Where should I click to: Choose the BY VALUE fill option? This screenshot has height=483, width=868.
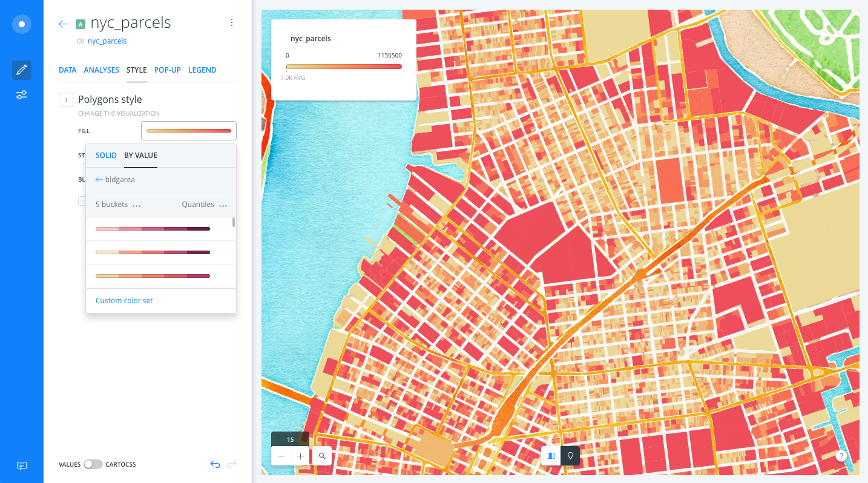click(140, 156)
